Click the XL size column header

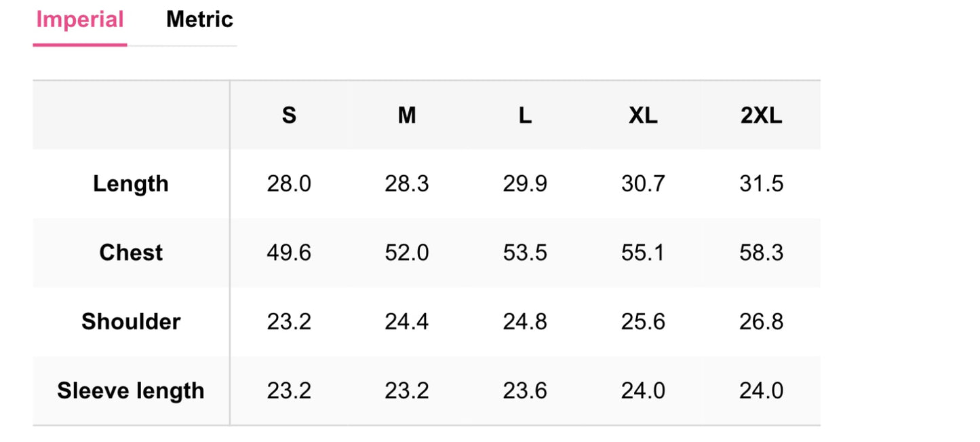click(643, 116)
